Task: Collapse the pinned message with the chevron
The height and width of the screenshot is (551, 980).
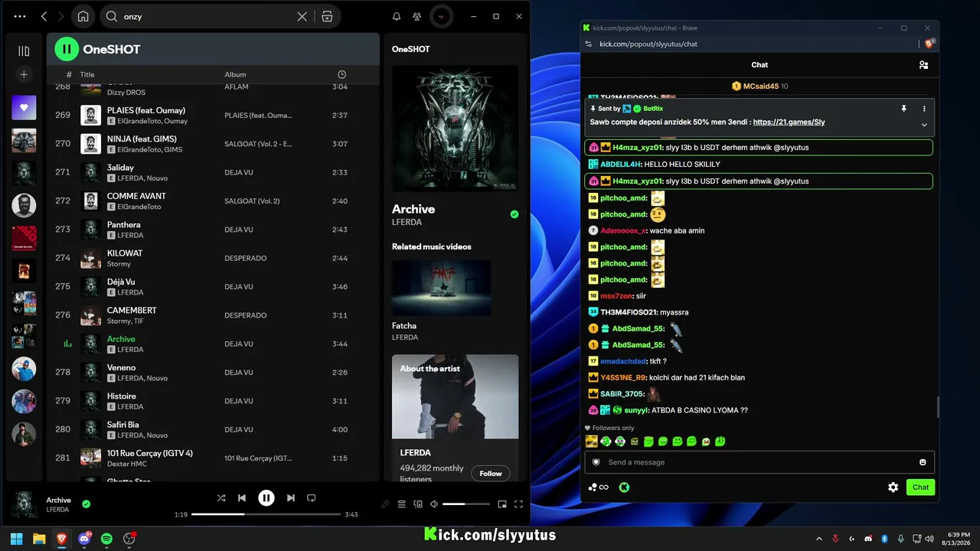Action: (924, 125)
